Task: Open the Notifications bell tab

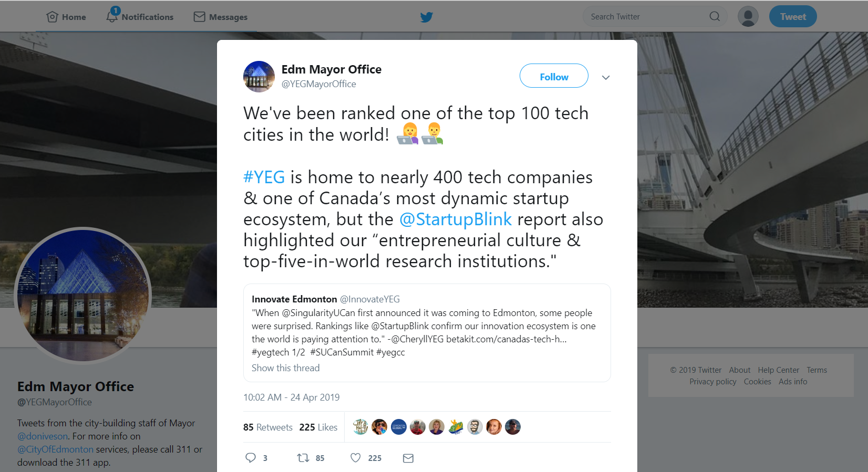Action: (x=140, y=17)
